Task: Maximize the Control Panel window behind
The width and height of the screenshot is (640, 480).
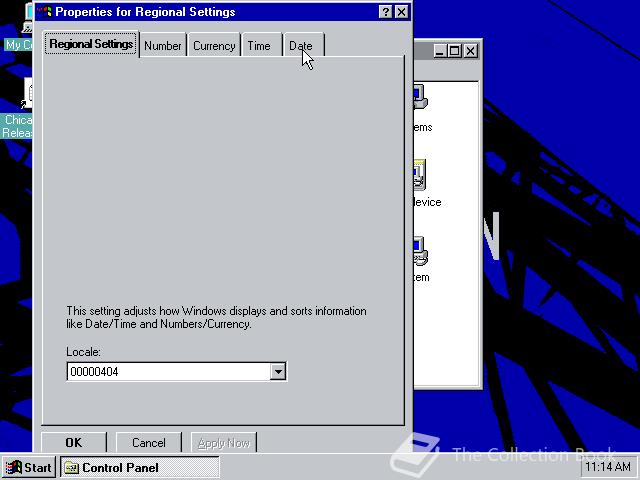Action: [x=454, y=51]
